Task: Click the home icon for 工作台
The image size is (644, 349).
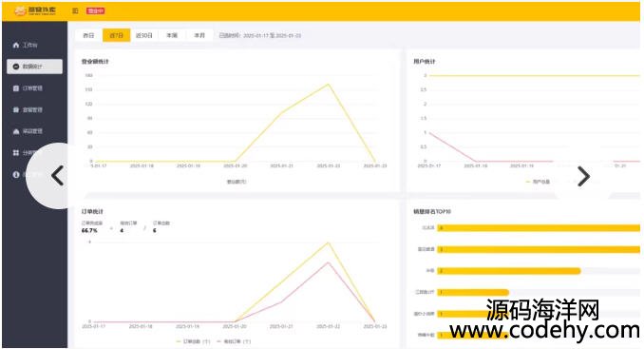Action: (16, 45)
